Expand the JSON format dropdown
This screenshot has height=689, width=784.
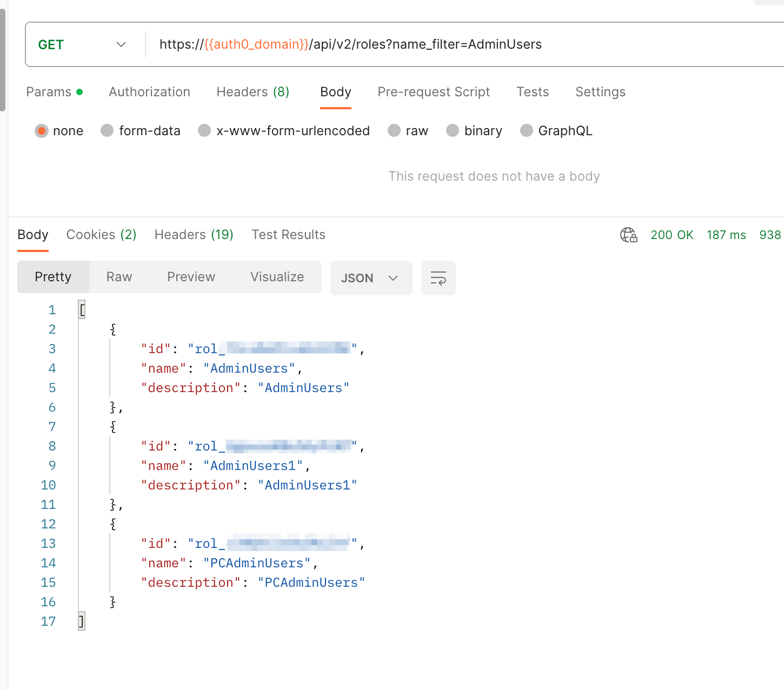(x=371, y=278)
